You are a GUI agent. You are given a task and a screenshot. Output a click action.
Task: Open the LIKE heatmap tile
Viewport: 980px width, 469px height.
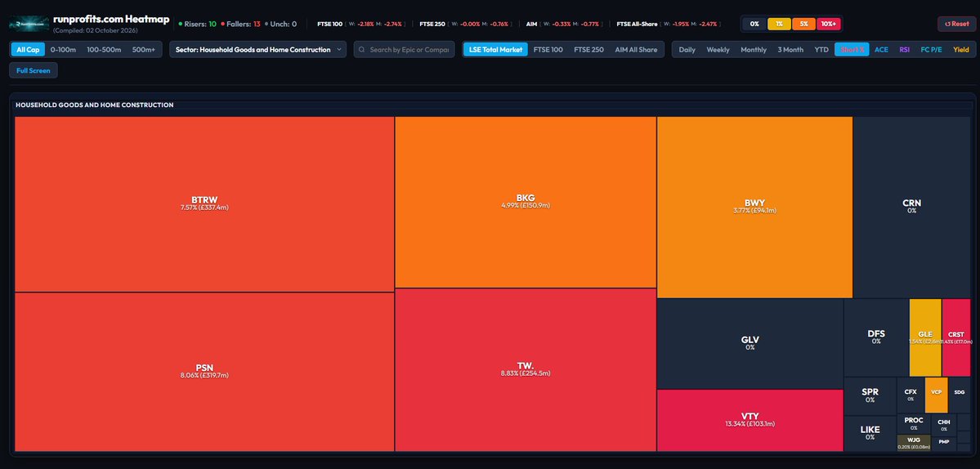point(870,433)
